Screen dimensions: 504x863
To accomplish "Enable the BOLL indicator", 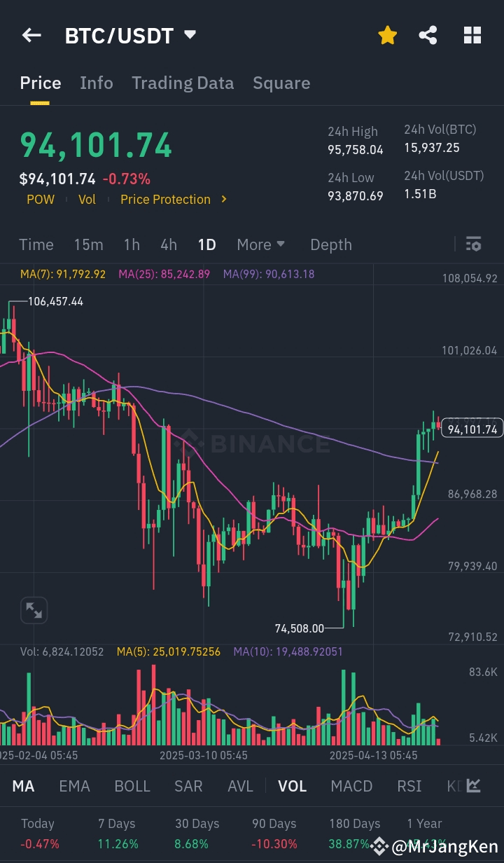I will pyautogui.click(x=132, y=786).
